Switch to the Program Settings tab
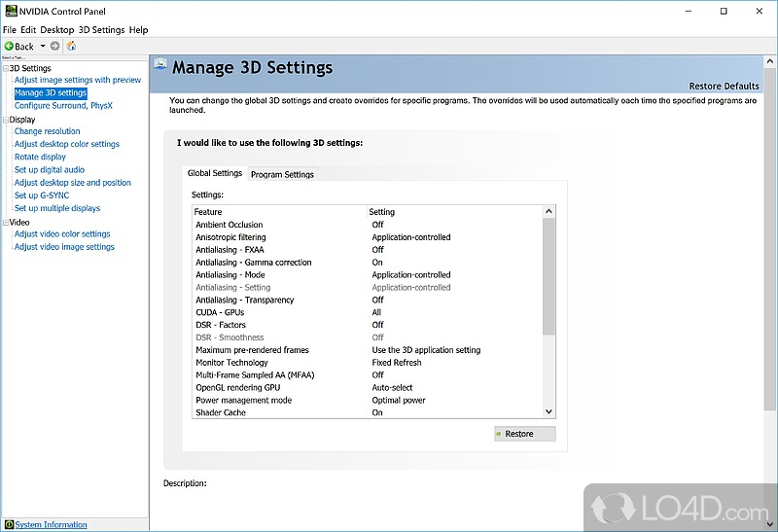Image resolution: width=778 pixels, height=532 pixels. pos(282,174)
